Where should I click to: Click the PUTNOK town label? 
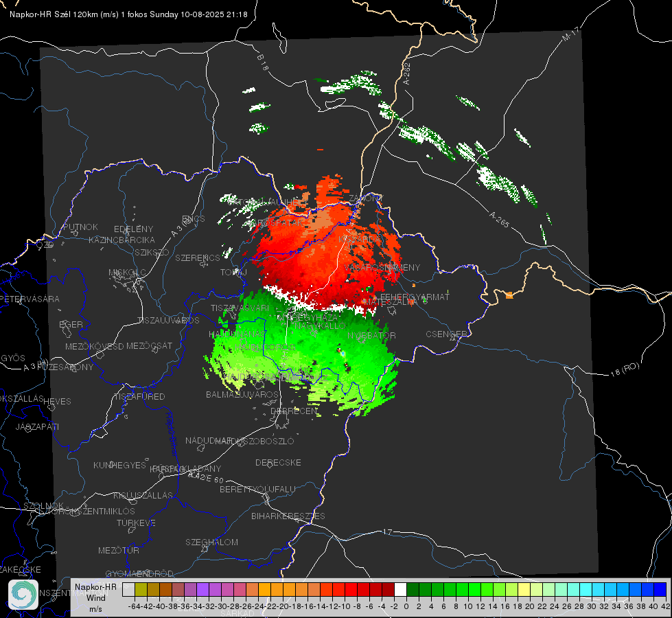pyautogui.click(x=80, y=227)
